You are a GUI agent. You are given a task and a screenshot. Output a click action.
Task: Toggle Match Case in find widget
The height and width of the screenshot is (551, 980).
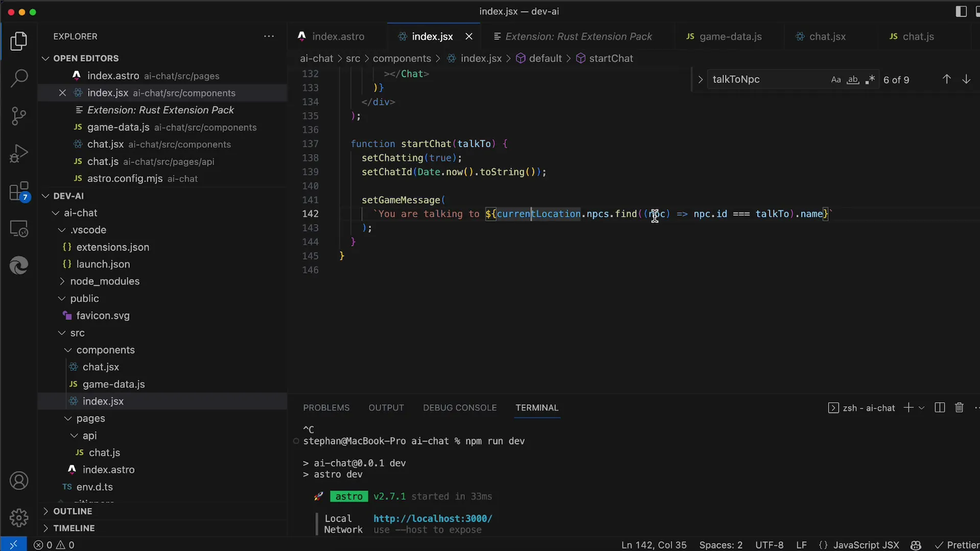[836, 80]
